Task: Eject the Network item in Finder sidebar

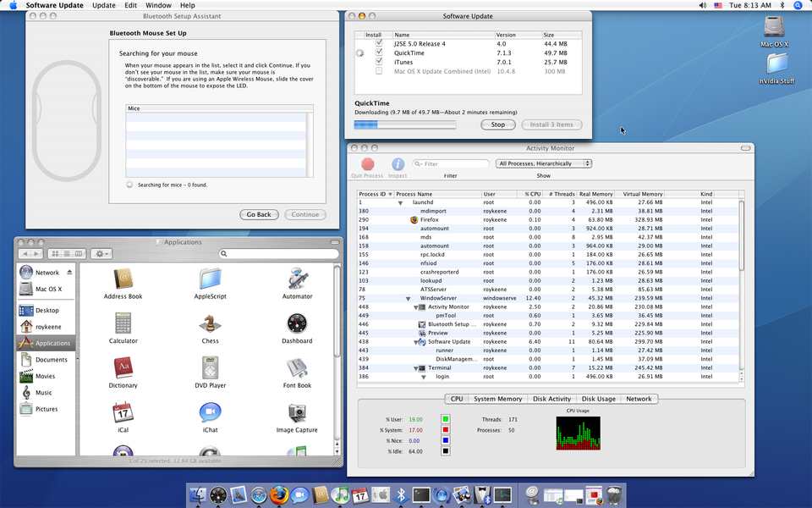Action: pyautogui.click(x=69, y=272)
